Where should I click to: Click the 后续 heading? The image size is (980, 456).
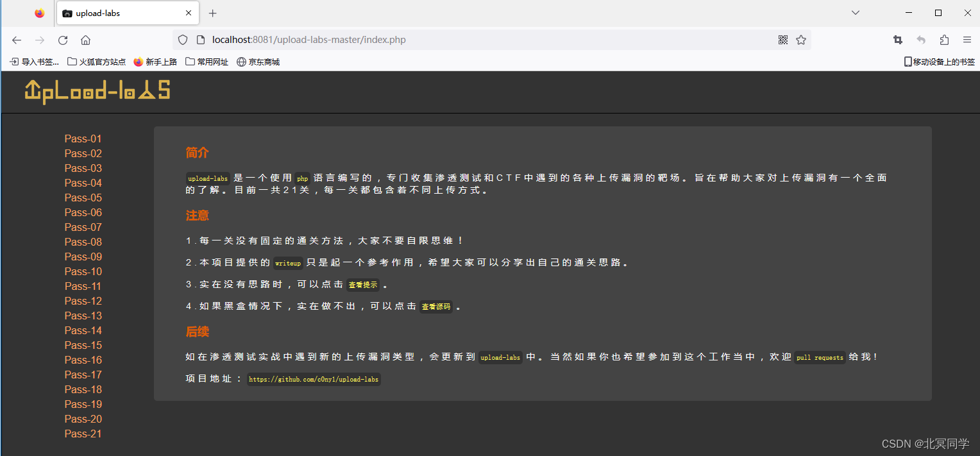(198, 332)
